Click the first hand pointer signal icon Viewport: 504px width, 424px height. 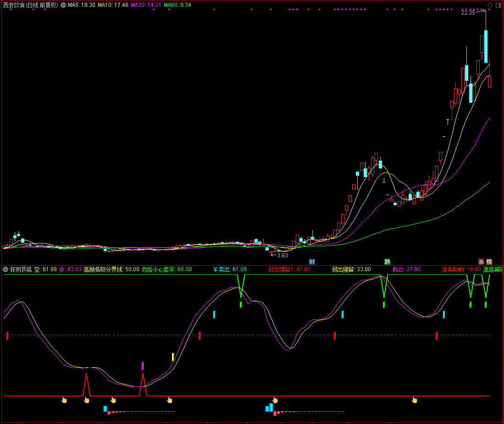pos(64,400)
